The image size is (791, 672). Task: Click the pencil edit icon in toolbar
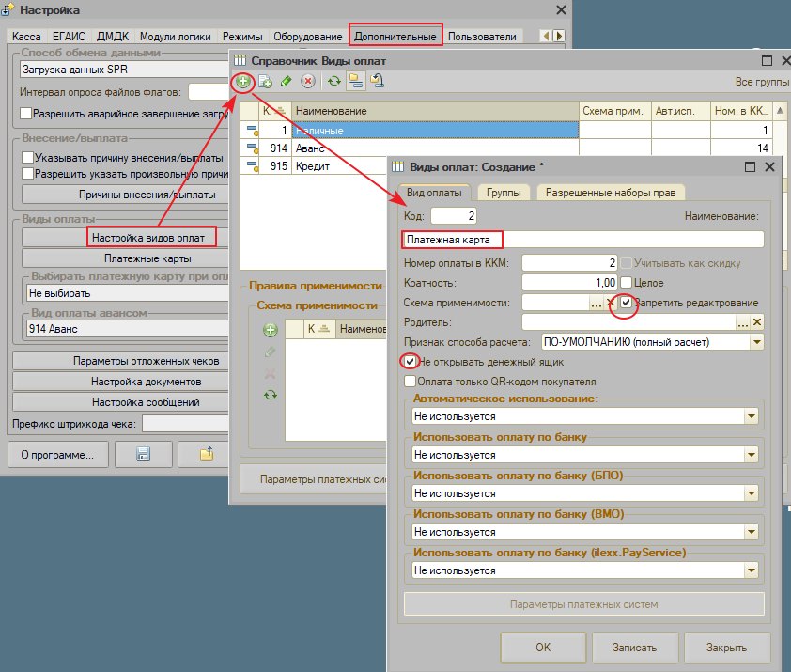click(286, 81)
